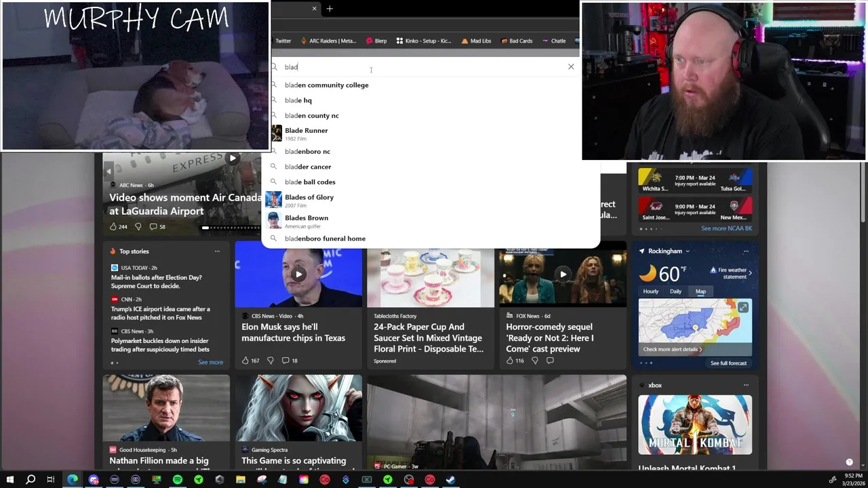
Task: Open the Gaming Spectra game story
Action: click(x=298, y=424)
